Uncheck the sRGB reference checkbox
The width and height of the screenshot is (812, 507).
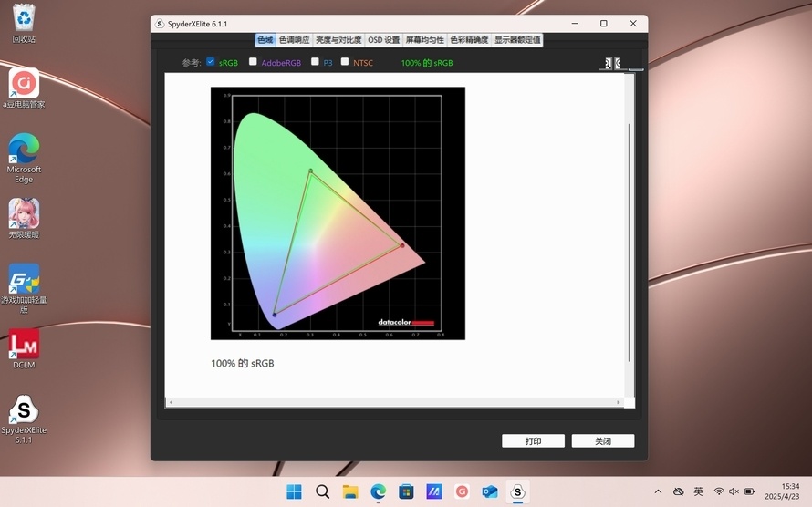pos(211,62)
